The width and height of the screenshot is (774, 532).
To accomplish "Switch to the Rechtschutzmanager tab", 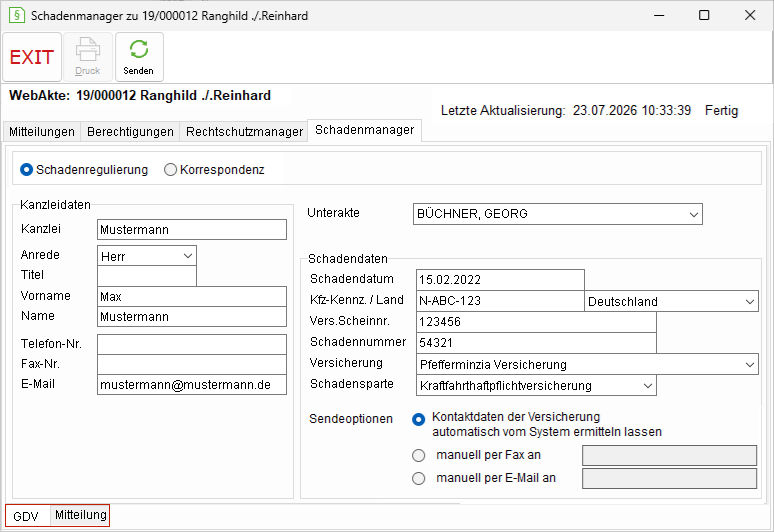I will pyautogui.click(x=244, y=132).
